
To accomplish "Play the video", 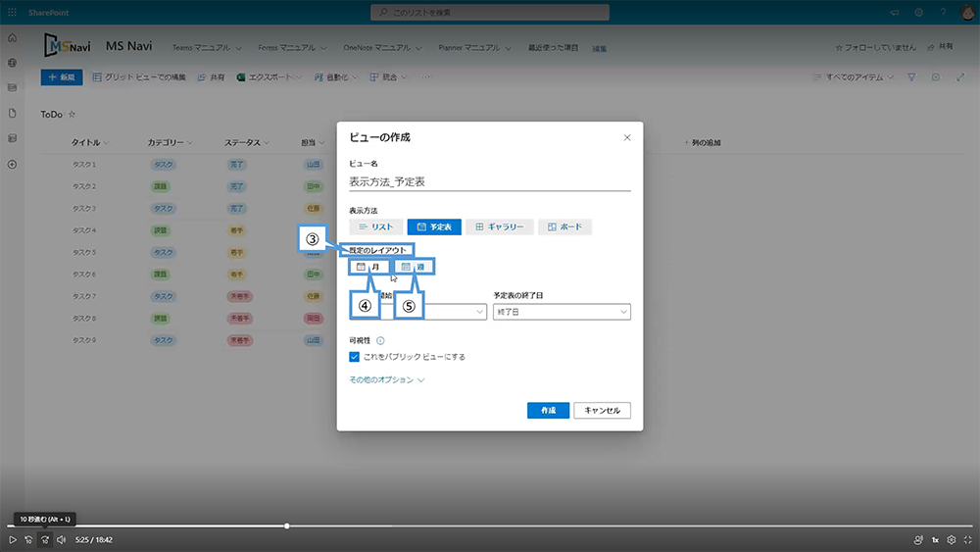I will pos(12,539).
